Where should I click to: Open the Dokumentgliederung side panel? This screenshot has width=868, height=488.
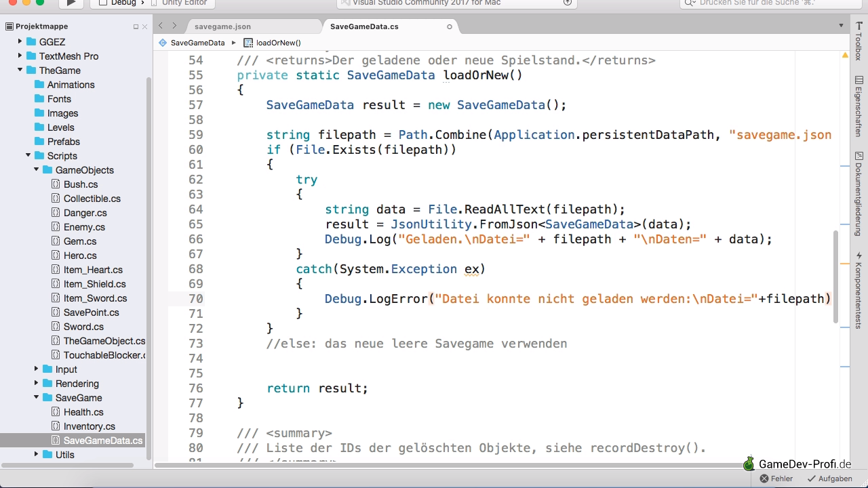(859, 194)
